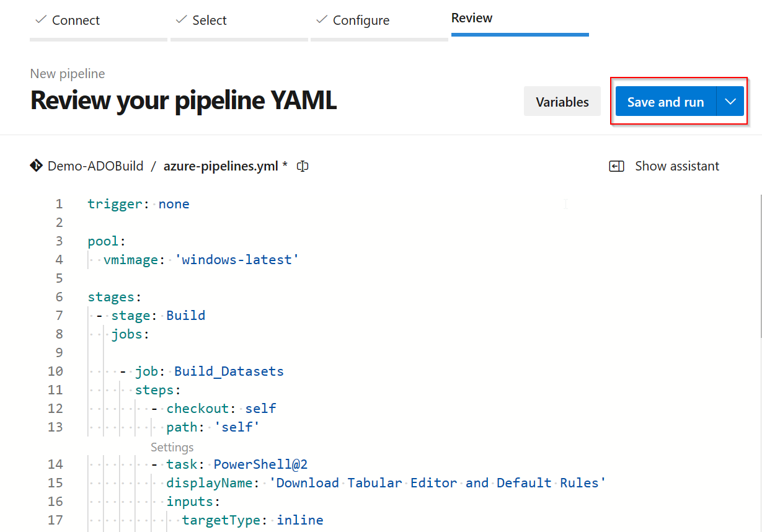Viewport: 762px width, 532px height.
Task: Click the Save and run button
Action: pyautogui.click(x=665, y=101)
